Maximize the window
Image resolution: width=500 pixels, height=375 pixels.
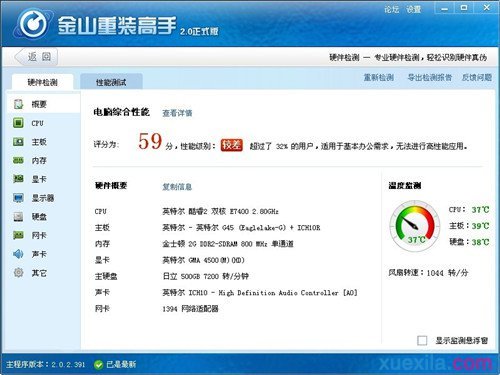pyautogui.click(x=464, y=8)
